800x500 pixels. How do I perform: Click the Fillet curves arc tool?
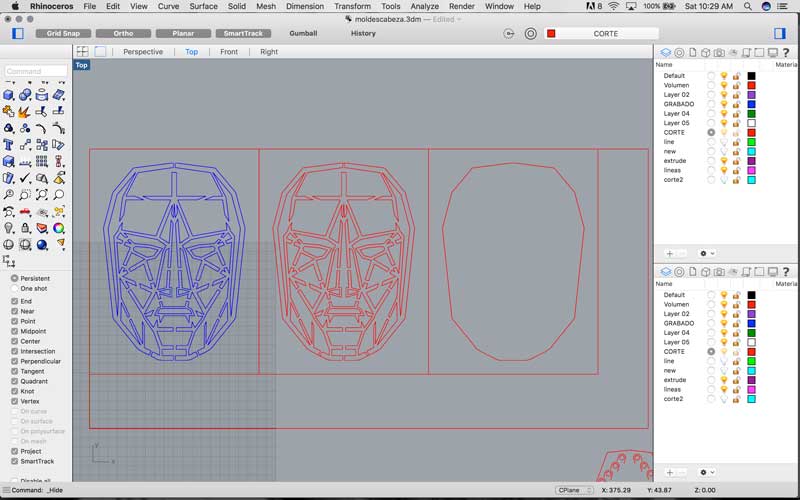coord(42,129)
